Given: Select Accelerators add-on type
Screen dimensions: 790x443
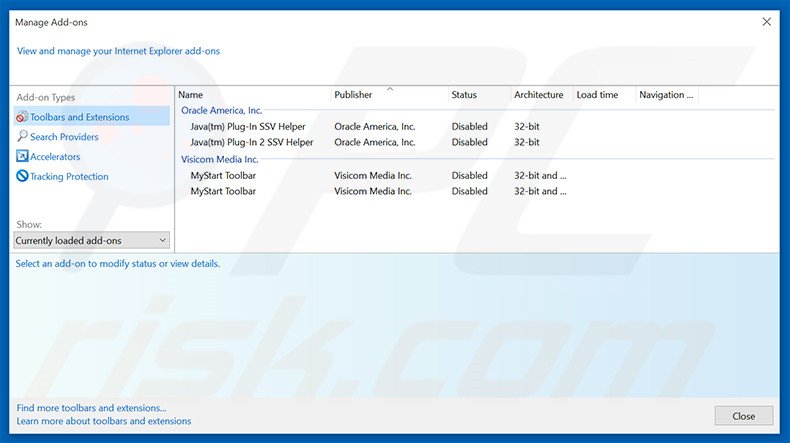Looking at the screenshot, I should click(55, 157).
